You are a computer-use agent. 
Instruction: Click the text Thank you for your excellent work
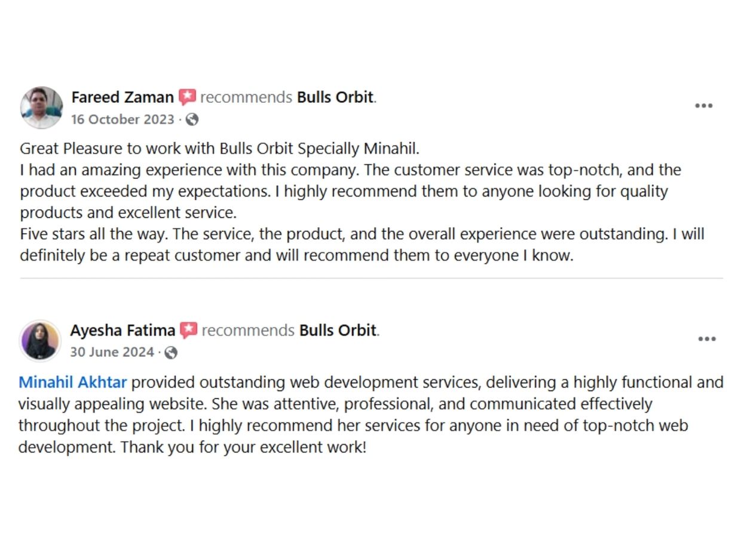[x=243, y=447]
